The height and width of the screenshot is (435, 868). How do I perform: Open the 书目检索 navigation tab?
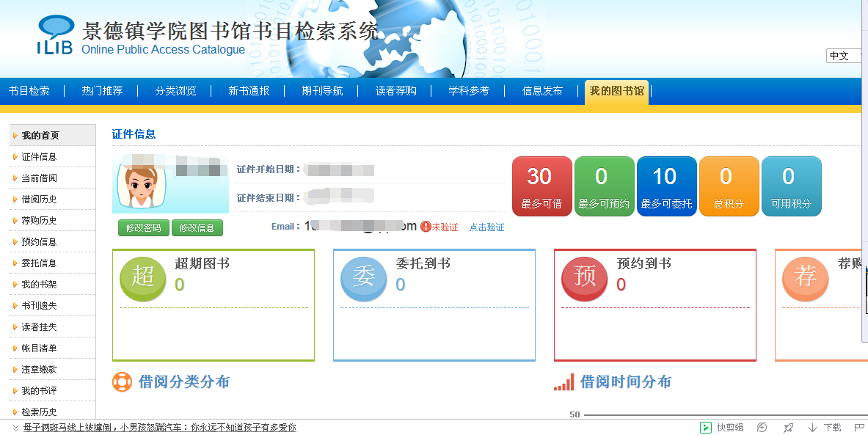(x=29, y=91)
